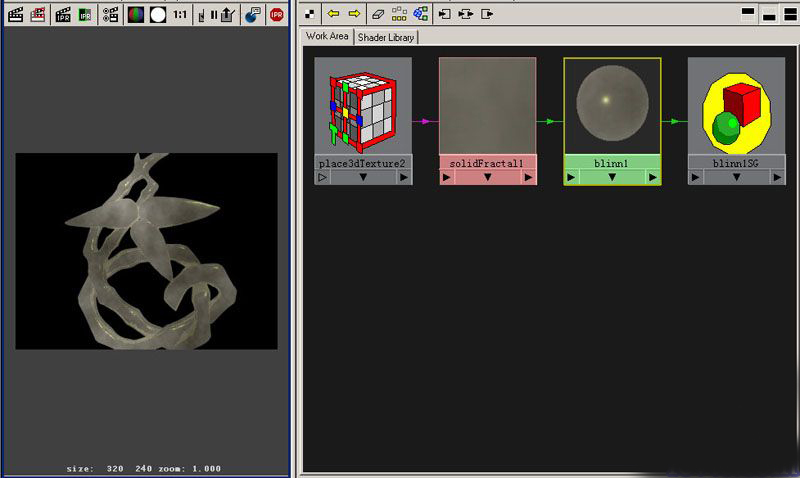Switch to the Shader Library tab
This screenshot has width=800, height=478.
[386, 37]
